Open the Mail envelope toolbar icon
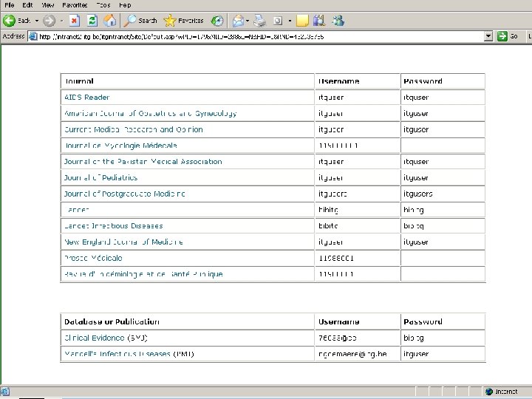This screenshot has width=532, height=399. pyautogui.click(x=238, y=21)
